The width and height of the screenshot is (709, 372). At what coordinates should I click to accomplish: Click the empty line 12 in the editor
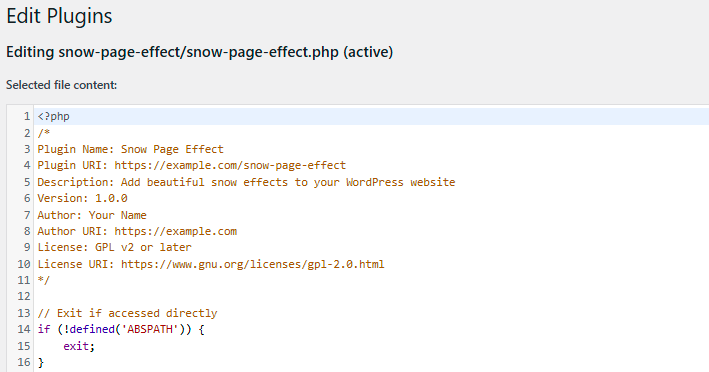point(371,297)
